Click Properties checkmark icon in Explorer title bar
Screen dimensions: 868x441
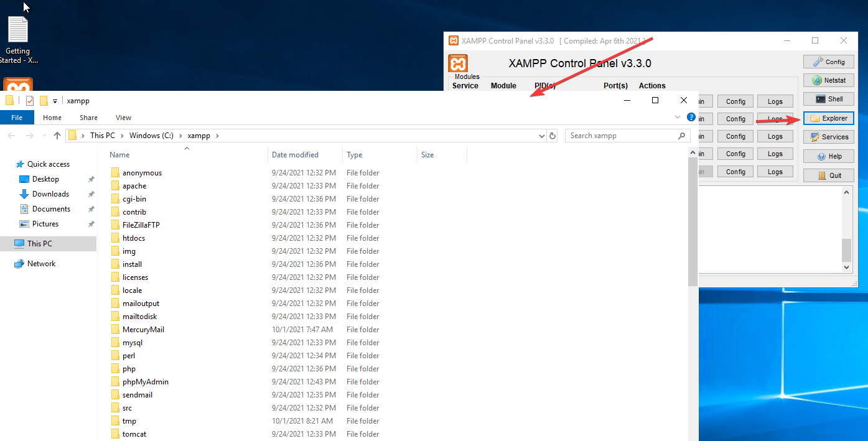29,101
